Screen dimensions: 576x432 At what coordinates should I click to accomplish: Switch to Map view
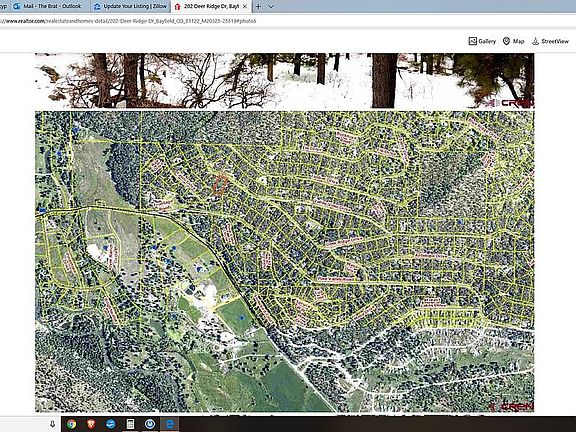[x=514, y=41]
